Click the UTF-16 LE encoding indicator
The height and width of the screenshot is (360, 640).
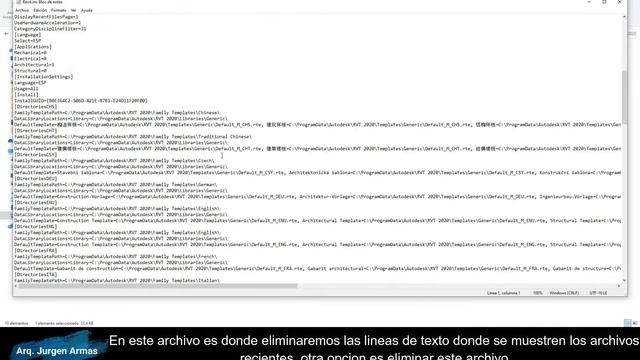(x=598, y=293)
